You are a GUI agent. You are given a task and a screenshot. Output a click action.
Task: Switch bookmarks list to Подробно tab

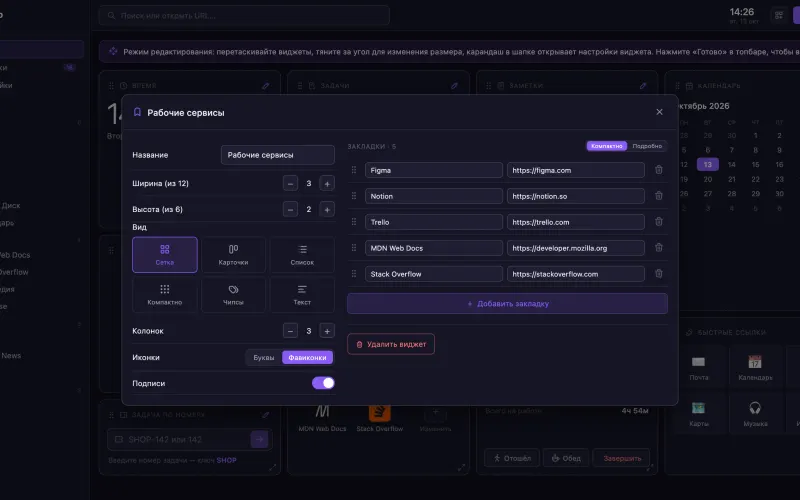click(647, 146)
